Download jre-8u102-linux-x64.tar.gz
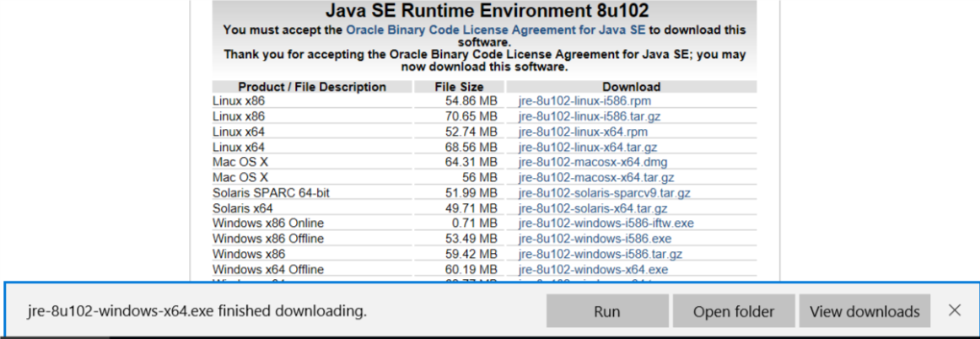Viewport: 980px width, 339px height. tap(588, 148)
